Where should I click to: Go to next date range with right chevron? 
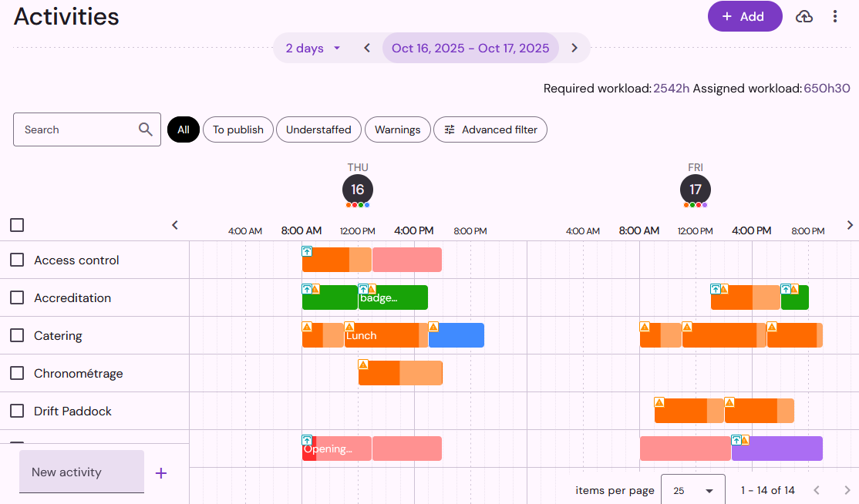tap(574, 48)
